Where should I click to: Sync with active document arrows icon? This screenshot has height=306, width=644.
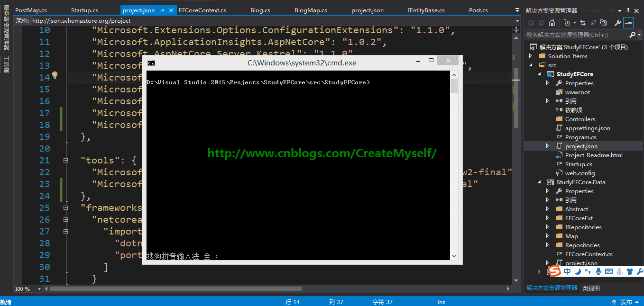(582, 23)
